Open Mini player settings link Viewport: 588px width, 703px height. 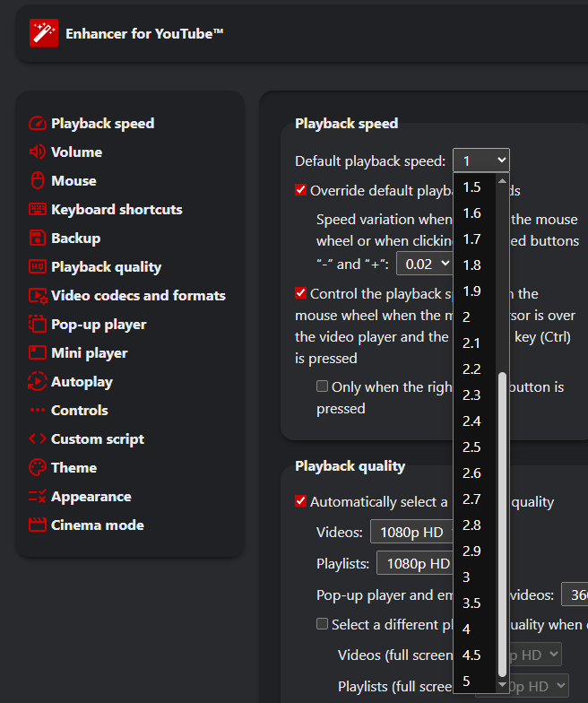click(90, 353)
